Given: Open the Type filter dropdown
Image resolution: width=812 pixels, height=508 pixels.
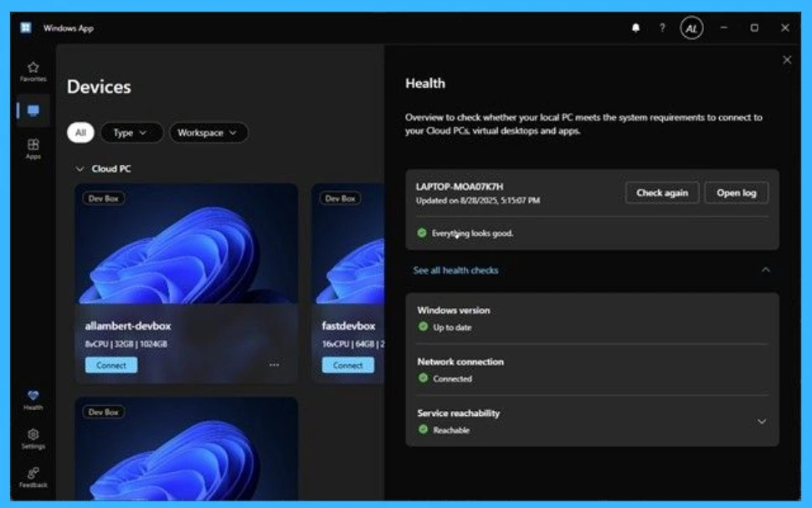Looking at the screenshot, I should 131,132.
